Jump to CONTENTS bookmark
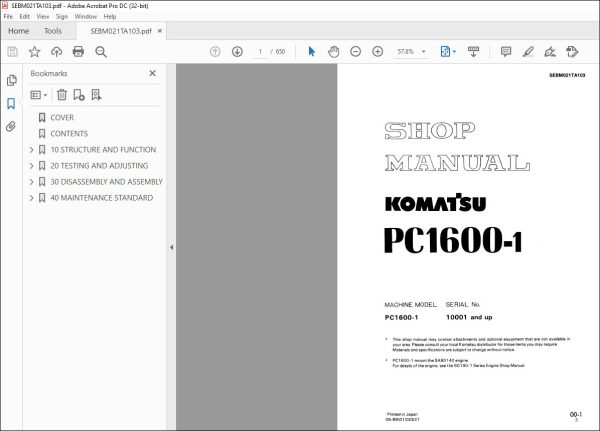600x431 pixels. click(x=69, y=134)
